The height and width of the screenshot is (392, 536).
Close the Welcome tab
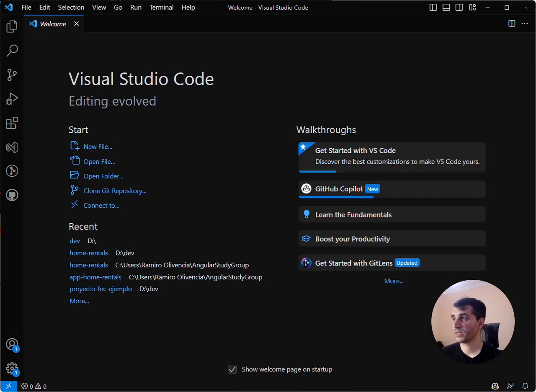76,24
